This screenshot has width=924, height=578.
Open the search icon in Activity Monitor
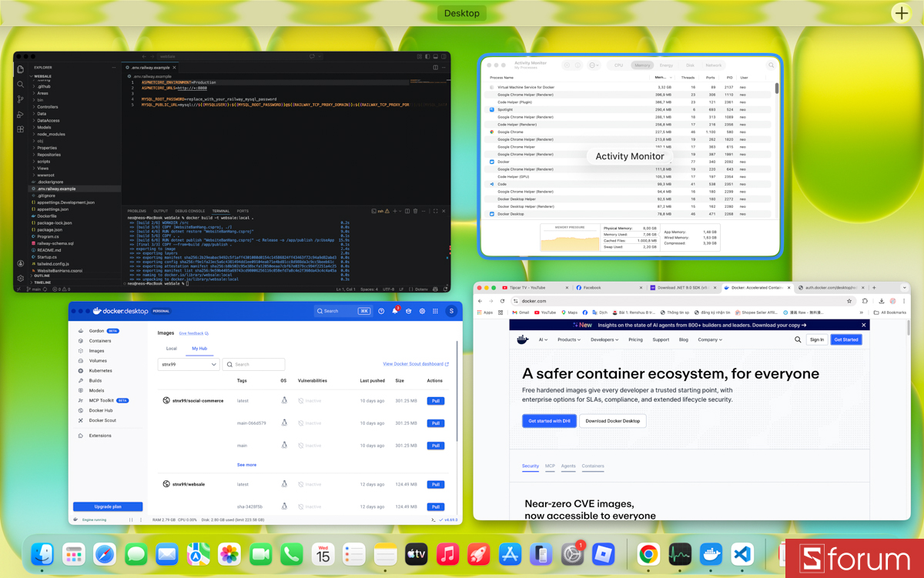(x=771, y=65)
